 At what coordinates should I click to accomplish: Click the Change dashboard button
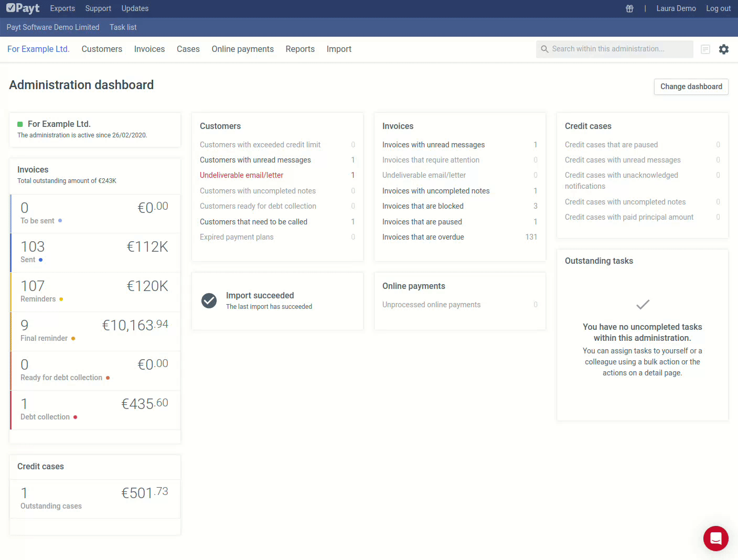[691, 87]
